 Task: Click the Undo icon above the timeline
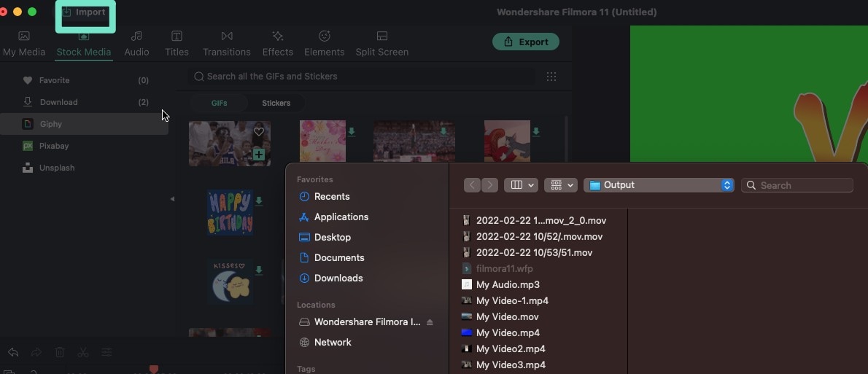[x=13, y=352]
